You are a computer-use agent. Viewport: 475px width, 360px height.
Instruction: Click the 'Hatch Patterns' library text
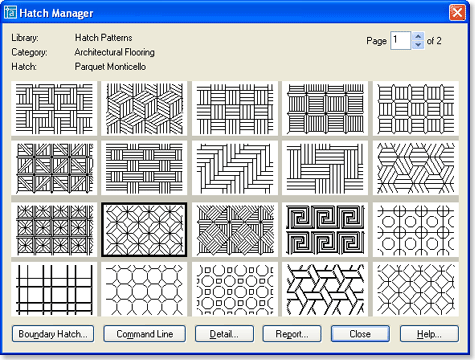point(103,38)
